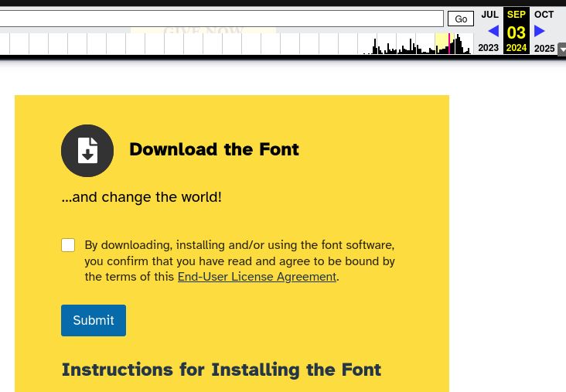Click the dark download file icon

pos(87,151)
